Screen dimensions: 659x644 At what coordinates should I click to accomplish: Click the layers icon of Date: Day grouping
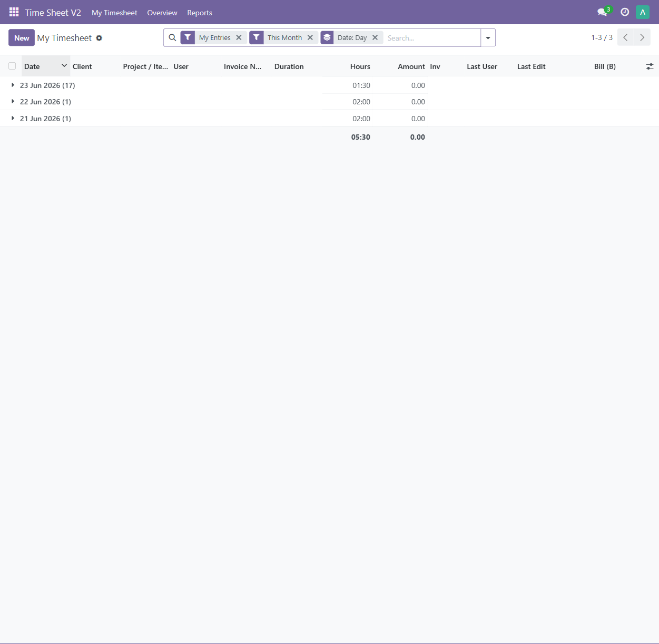pos(327,37)
